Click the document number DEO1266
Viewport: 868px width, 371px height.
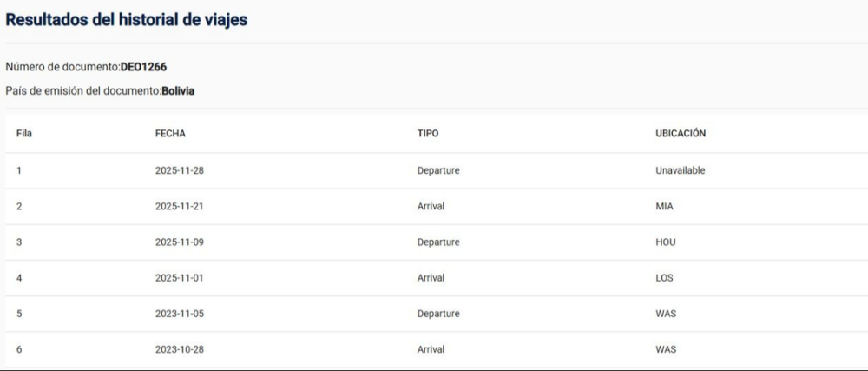click(x=143, y=66)
